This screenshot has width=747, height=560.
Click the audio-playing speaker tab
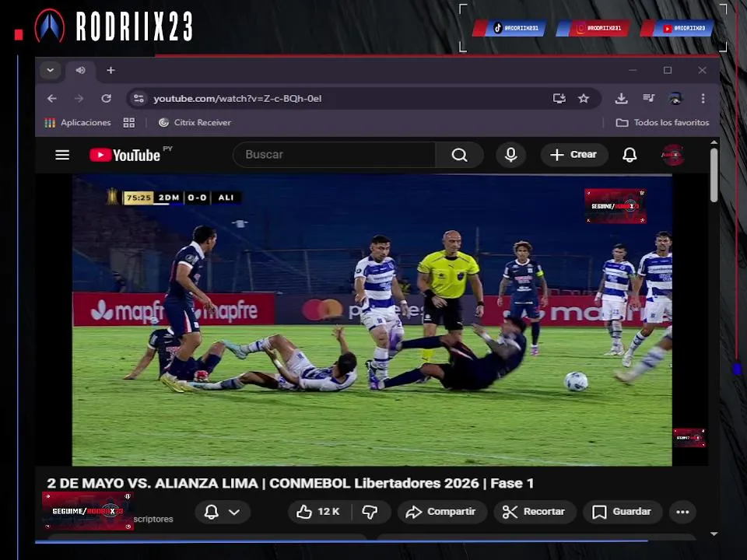[x=80, y=71]
